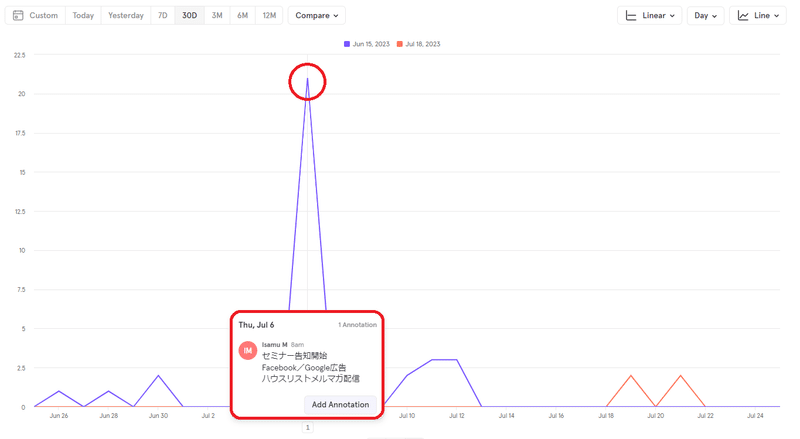This screenshot has height=439, width=800.
Task: Click the purple peak at Jun 30
Action: coord(158,376)
